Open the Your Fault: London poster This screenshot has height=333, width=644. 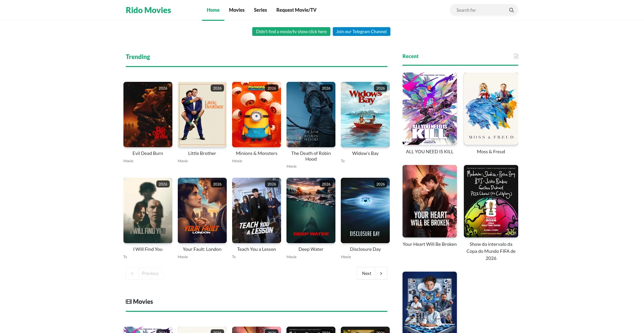[202, 210]
